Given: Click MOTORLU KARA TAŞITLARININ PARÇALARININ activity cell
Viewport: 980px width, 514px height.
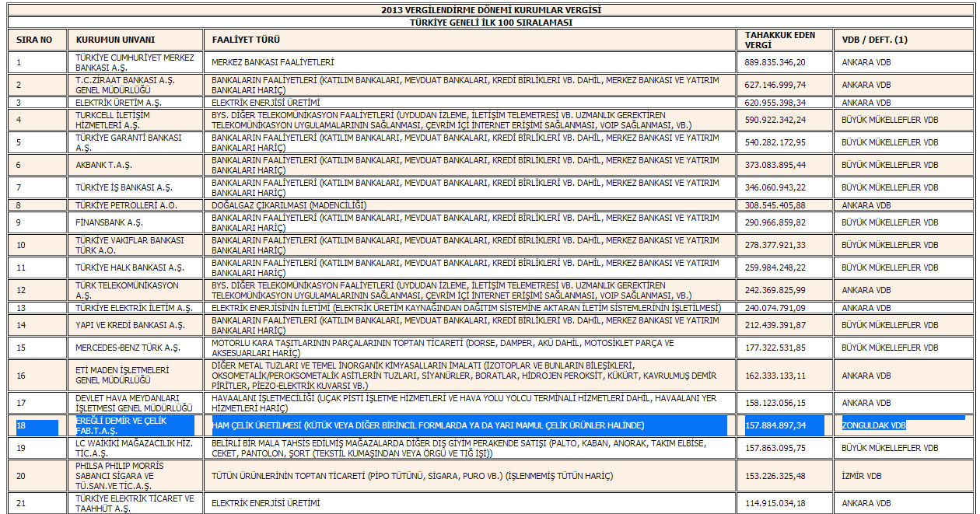Looking at the screenshot, I should [x=470, y=348].
